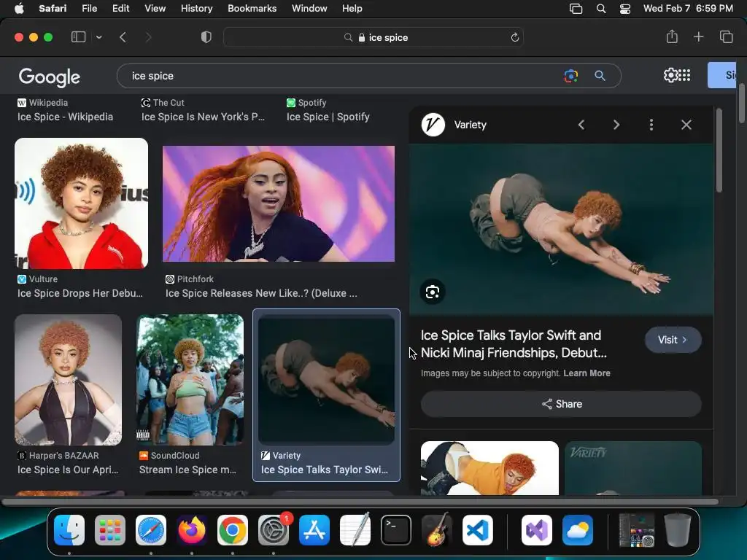747x560 pixels.
Task: Click the preview panel vertical scrollbar
Action: 719,150
